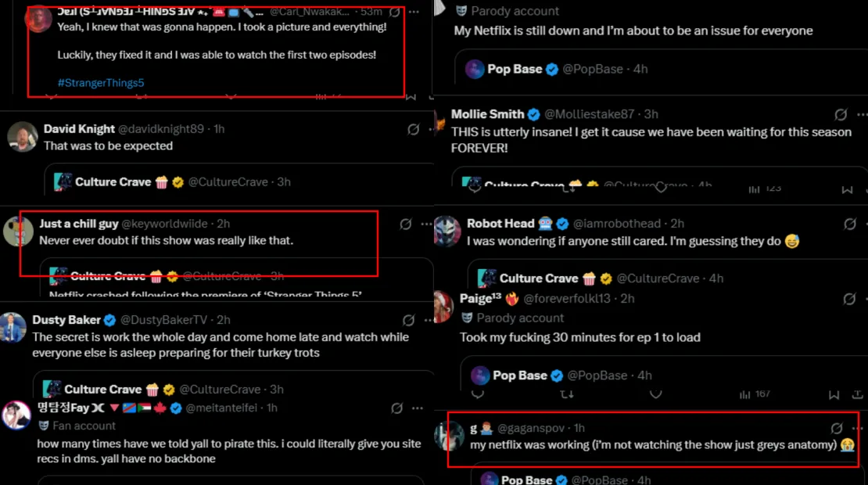Click David Knight's profile avatar

coord(23,137)
